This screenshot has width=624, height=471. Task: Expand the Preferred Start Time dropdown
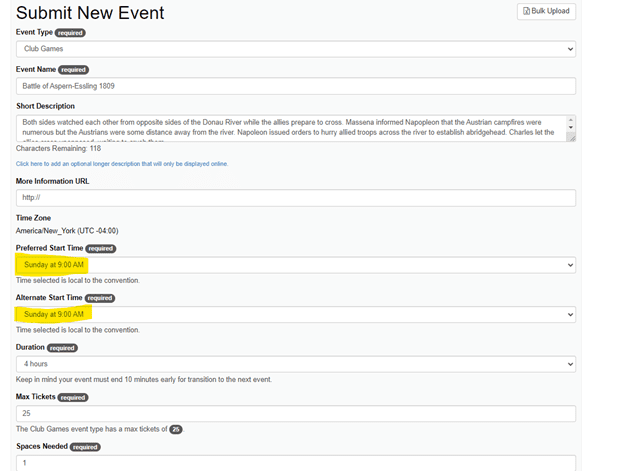[296, 265]
